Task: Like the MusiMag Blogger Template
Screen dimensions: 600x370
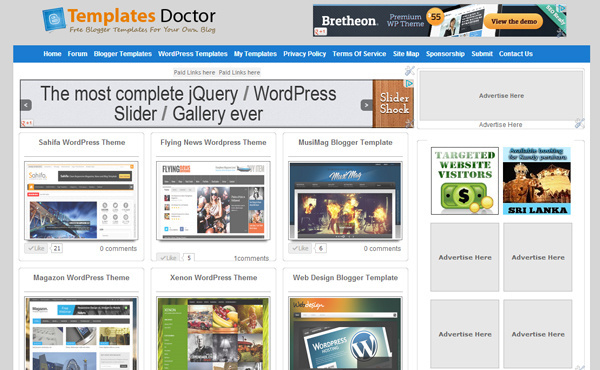Action: (x=300, y=248)
